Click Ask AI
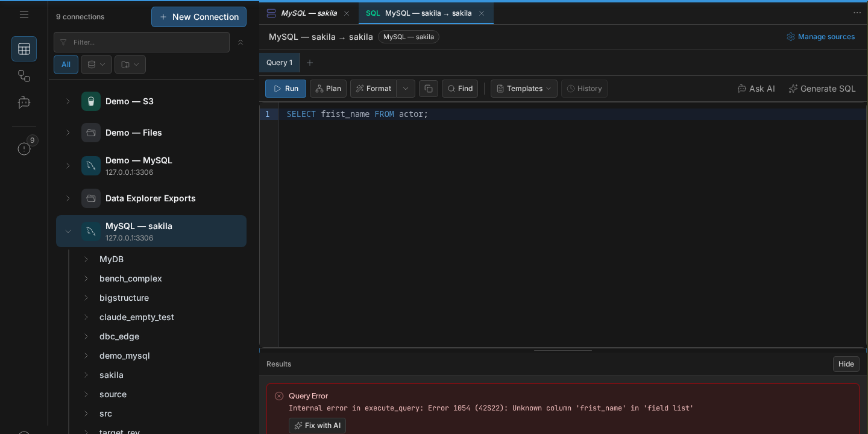868x434 pixels. click(x=756, y=89)
